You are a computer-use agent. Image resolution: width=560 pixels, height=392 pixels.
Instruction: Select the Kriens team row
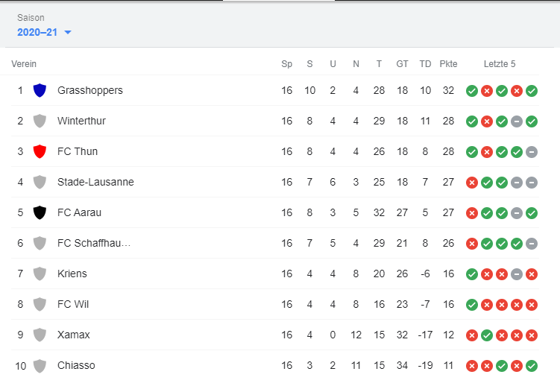point(275,274)
